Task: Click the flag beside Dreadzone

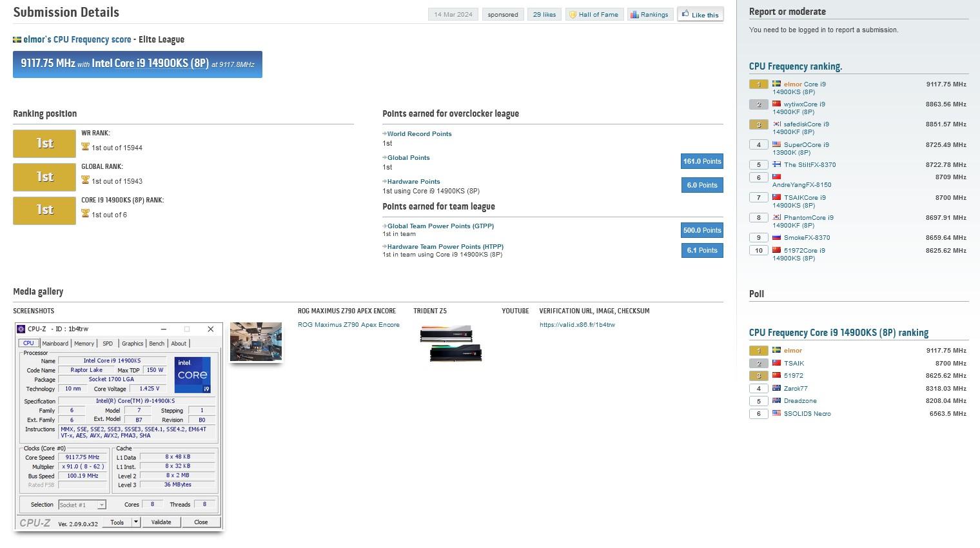Action: [776, 400]
